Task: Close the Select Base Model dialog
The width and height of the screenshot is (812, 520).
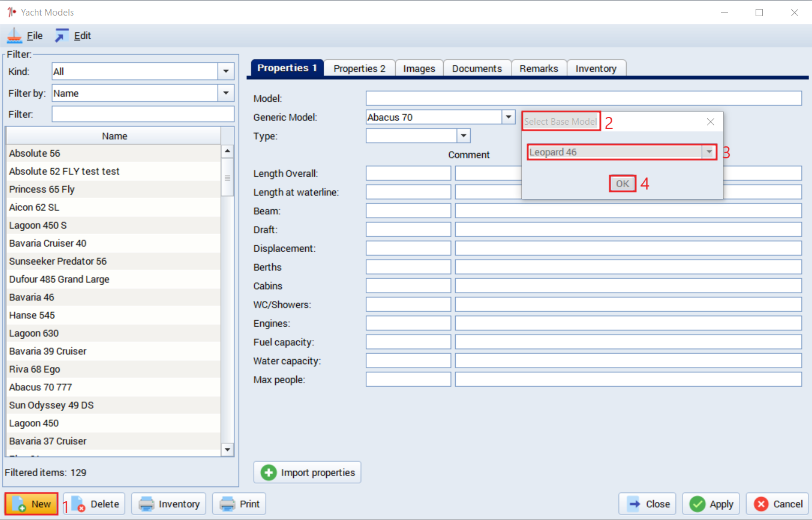Action: [711, 122]
